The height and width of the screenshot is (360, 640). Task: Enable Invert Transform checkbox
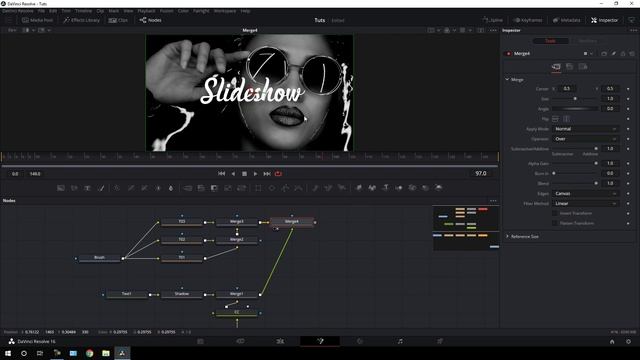pyautogui.click(x=555, y=213)
